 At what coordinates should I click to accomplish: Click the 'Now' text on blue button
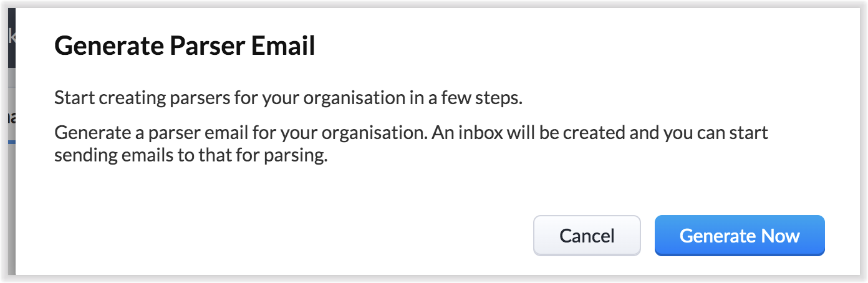(780, 236)
